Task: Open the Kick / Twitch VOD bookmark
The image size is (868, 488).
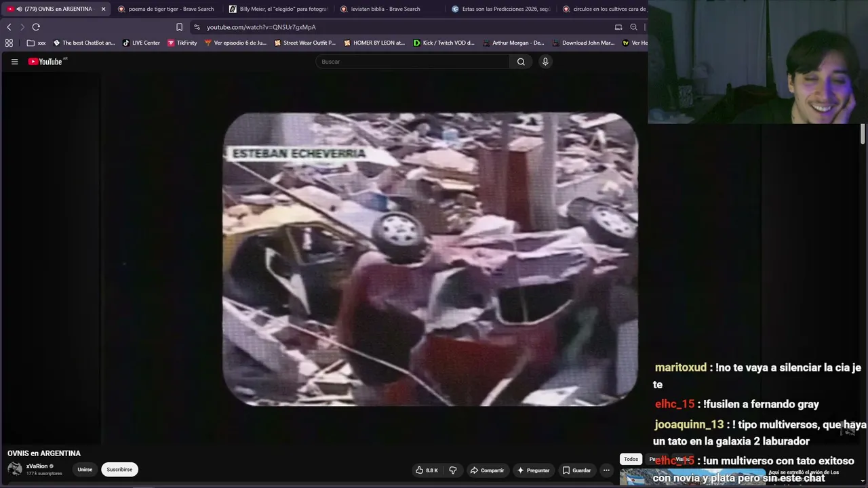Action: (444, 43)
